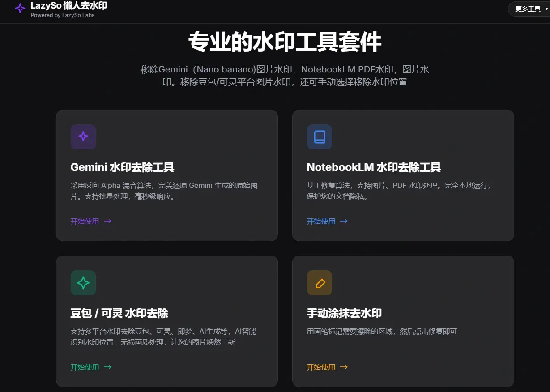Expand the 更多工具 dropdown menu
Viewport: 550px width, 392px height.
tap(529, 9)
